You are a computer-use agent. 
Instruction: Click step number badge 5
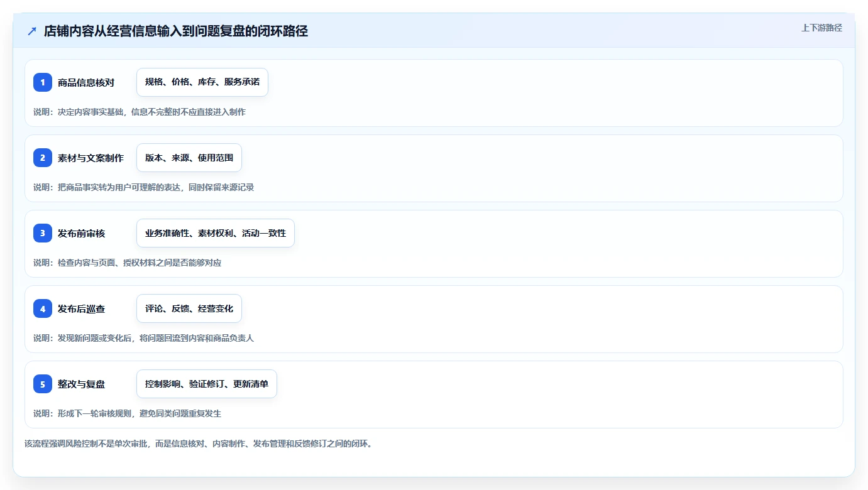[43, 384]
